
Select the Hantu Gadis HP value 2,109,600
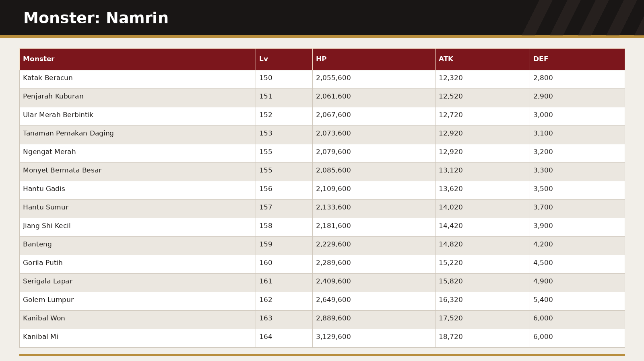(333, 189)
